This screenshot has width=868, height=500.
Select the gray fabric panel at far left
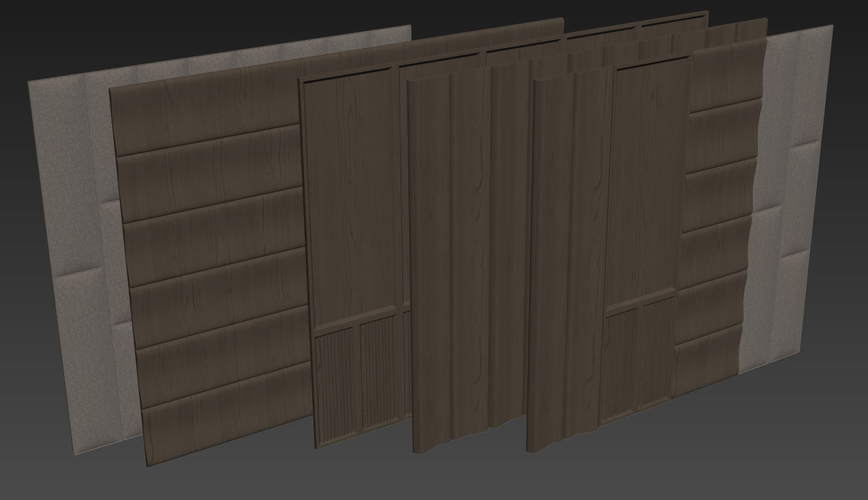[73, 263]
